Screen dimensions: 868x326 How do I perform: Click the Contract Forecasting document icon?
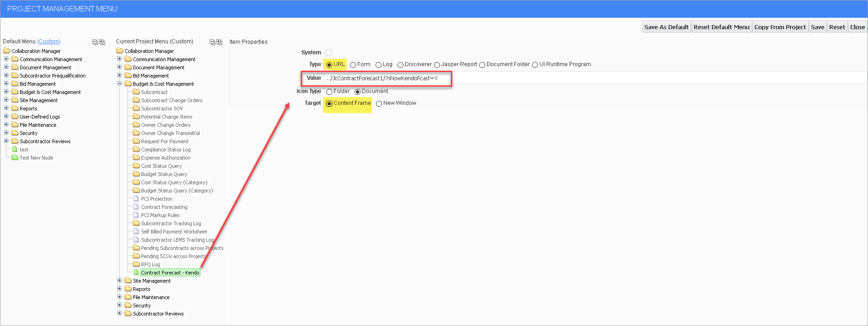[x=136, y=207]
